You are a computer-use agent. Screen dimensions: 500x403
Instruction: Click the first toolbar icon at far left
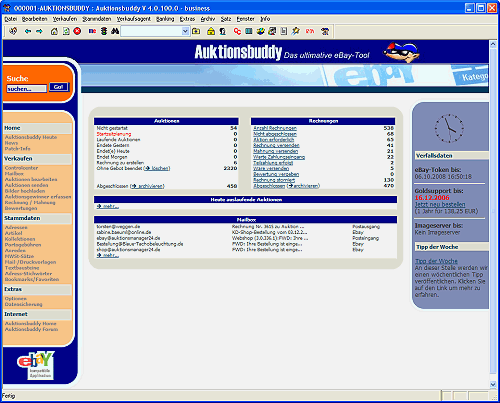point(13,31)
